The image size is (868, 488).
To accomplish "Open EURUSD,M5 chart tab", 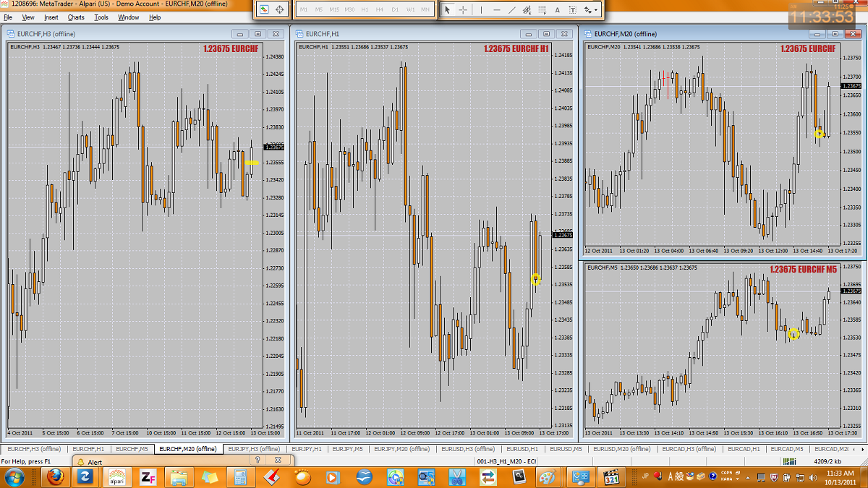I will (x=565, y=449).
